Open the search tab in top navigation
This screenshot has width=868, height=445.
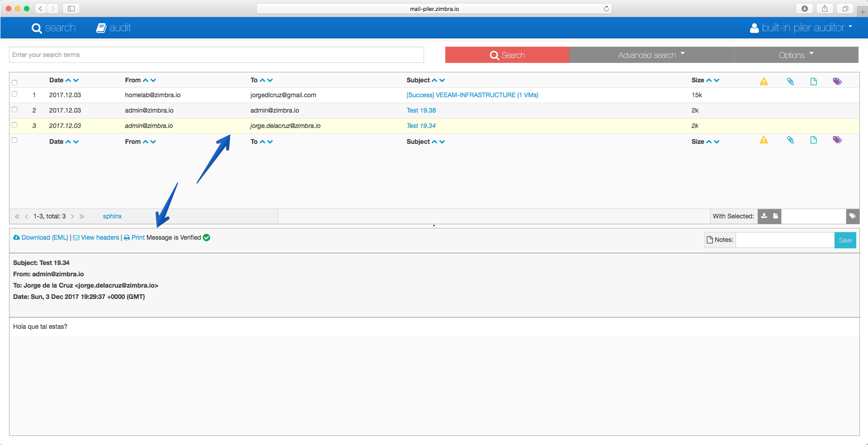pyautogui.click(x=53, y=28)
